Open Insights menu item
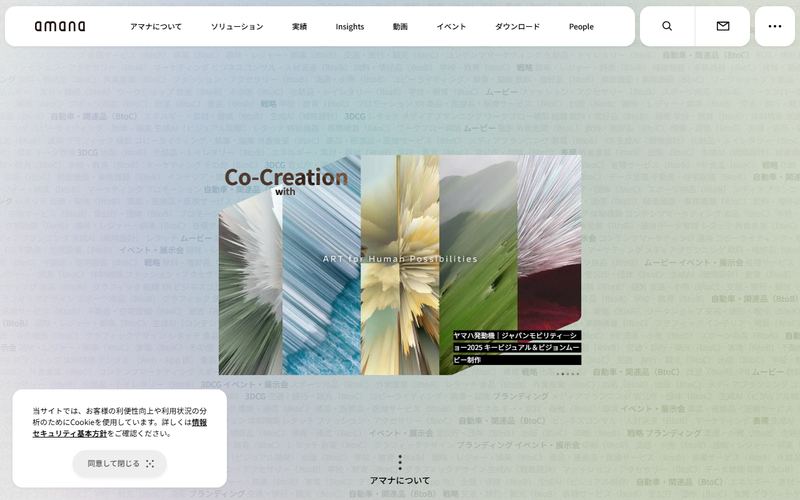The width and height of the screenshot is (800, 500). pyautogui.click(x=349, y=27)
